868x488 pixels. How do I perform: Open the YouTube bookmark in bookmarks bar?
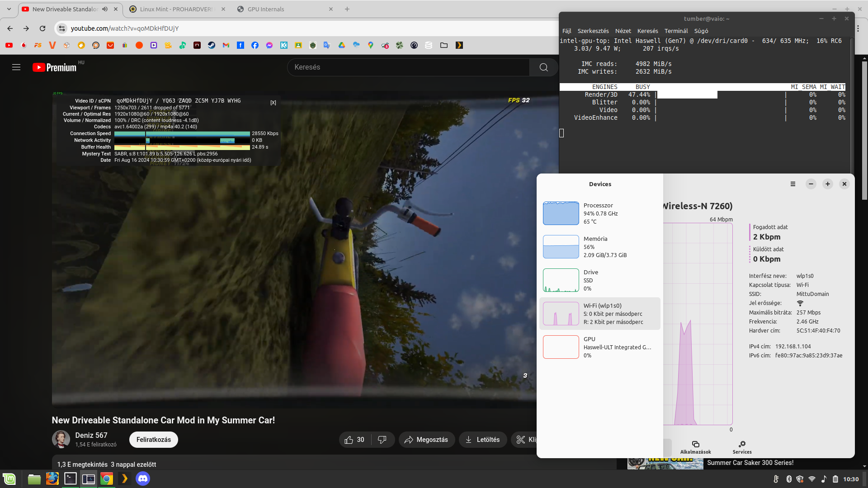9,45
